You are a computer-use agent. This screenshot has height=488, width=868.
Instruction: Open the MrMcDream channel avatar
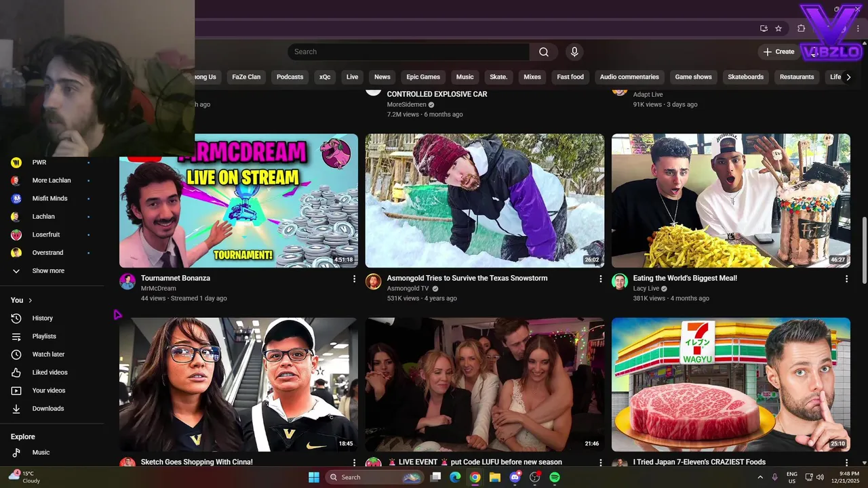[127, 281]
